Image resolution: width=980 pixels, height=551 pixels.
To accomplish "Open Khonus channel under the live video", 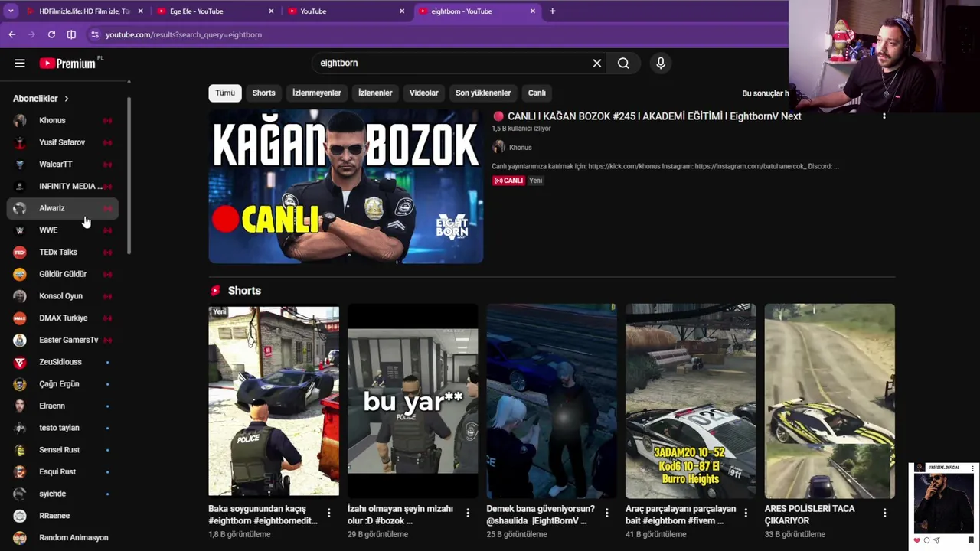I will [x=520, y=147].
